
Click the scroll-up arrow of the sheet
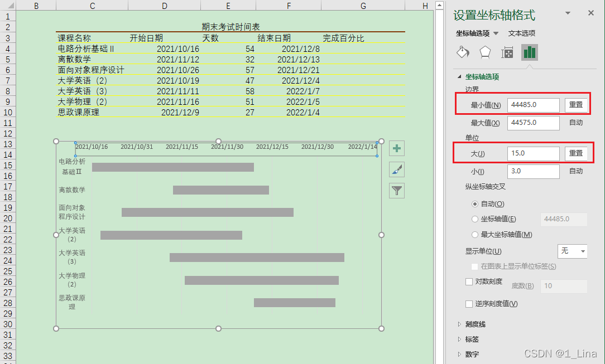tap(439, 6)
